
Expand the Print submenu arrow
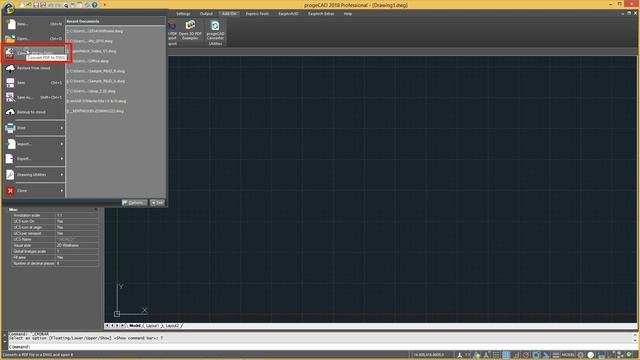[62, 128]
